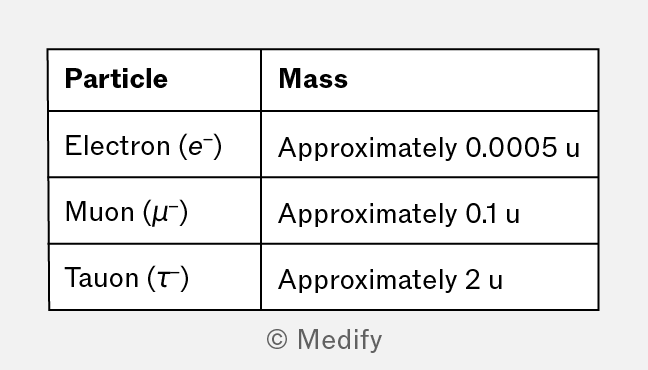Viewport: 648px width, 370px height.
Task: Select the Approximately 0.1 u cell
Action: point(430,211)
